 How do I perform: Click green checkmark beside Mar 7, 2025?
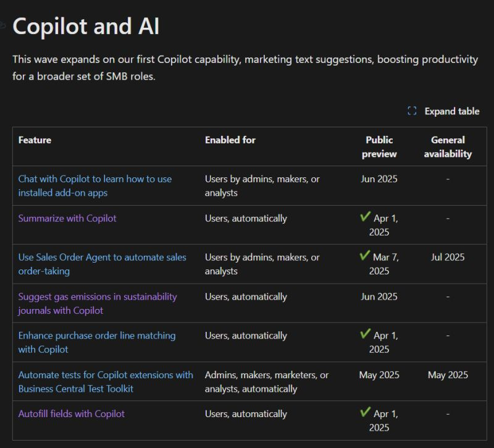point(365,255)
